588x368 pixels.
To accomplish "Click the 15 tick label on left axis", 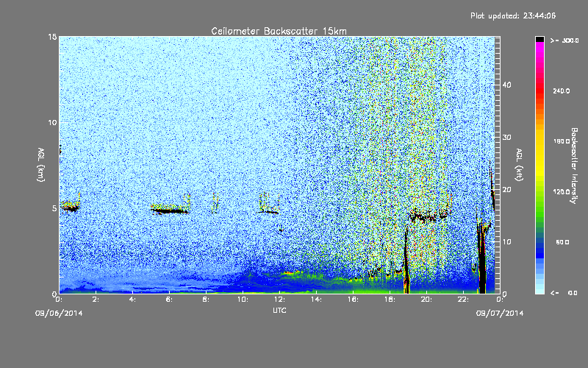I will 52,37.
